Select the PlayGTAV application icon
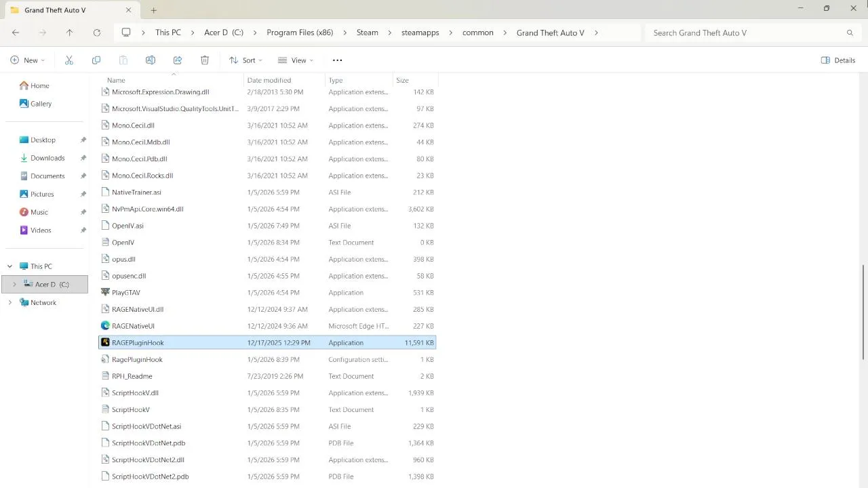 [105, 293]
